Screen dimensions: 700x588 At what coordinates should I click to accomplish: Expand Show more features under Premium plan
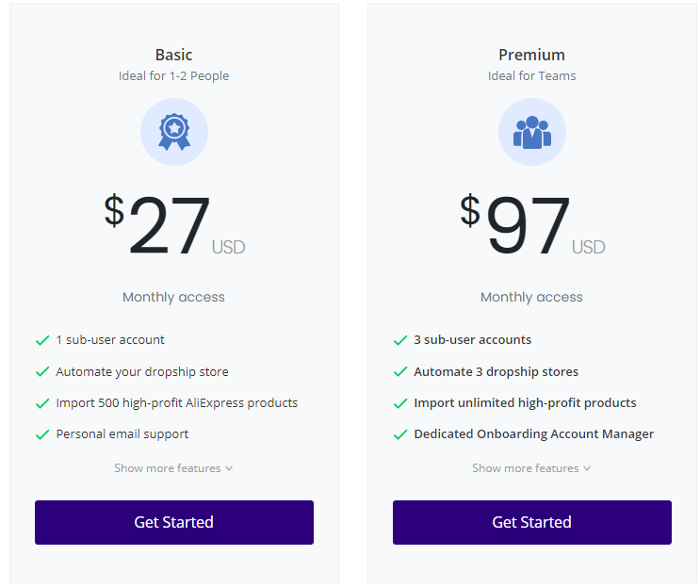531,468
